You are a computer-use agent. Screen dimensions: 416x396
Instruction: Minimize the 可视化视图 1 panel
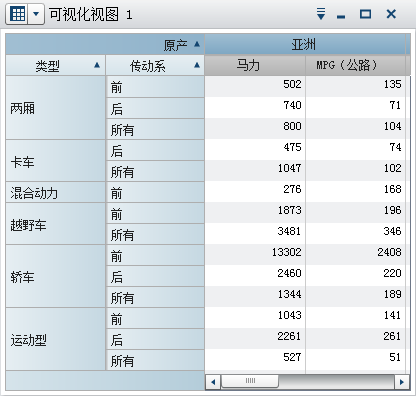(341, 16)
